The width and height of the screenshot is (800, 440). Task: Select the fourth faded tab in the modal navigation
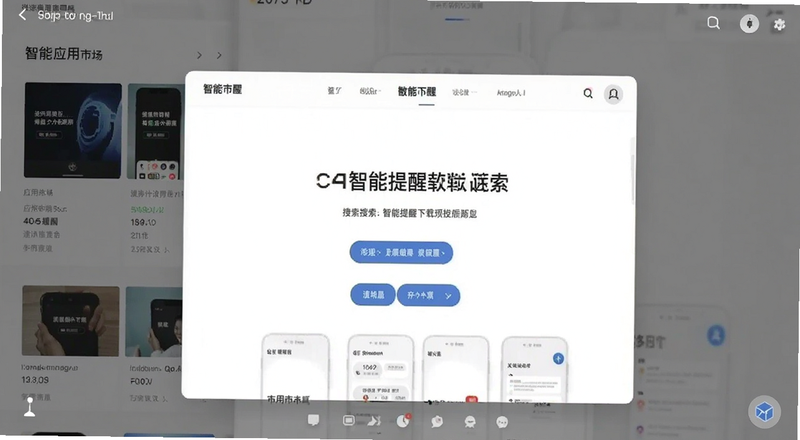point(464,92)
